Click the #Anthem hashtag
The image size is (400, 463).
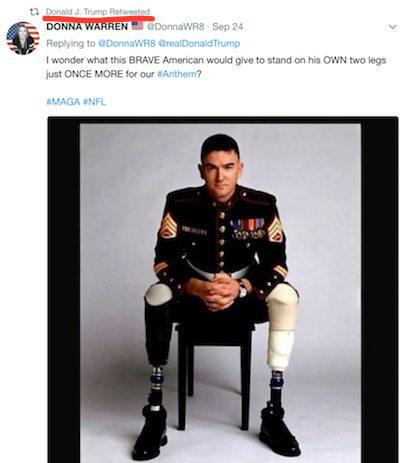pyautogui.click(x=176, y=74)
